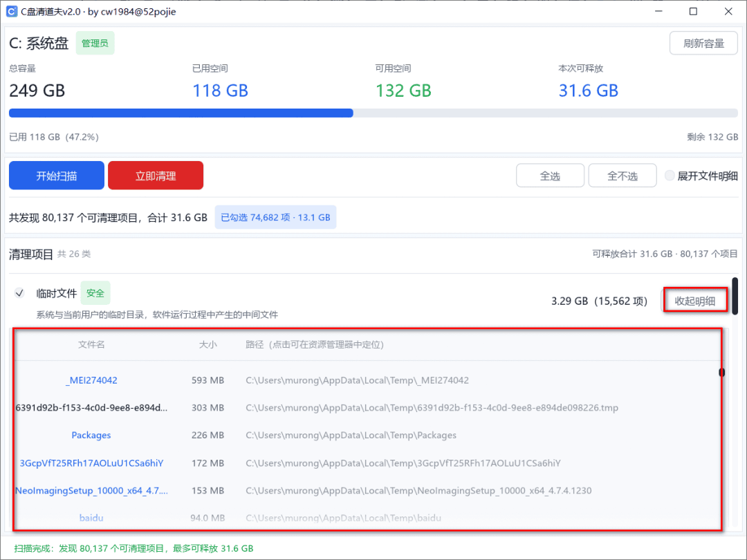Select all items with 全选
Image resolution: width=747 pixels, height=560 pixels.
(x=550, y=176)
